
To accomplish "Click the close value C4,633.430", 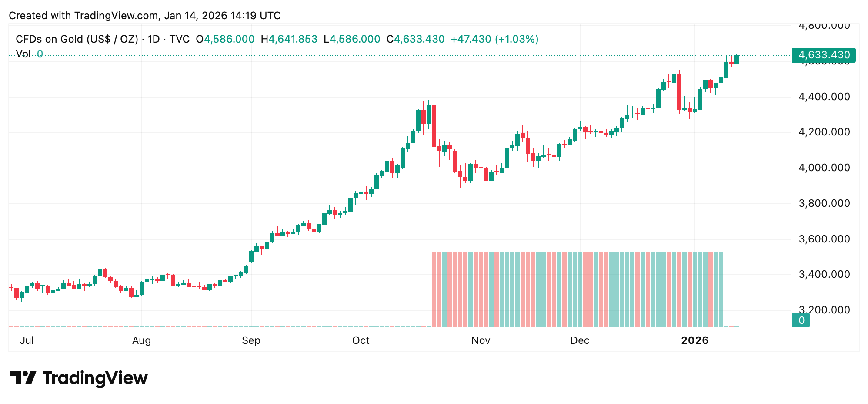I will [x=416, y=39].
